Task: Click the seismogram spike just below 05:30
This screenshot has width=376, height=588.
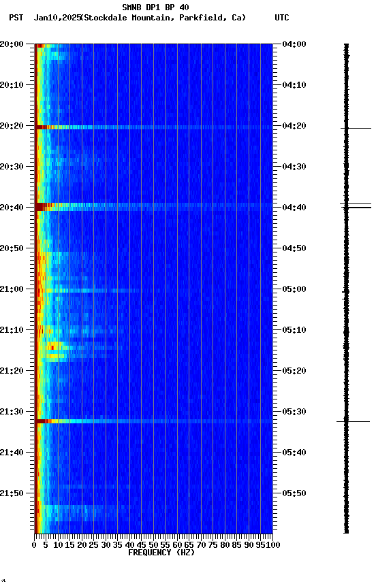Action: point(353,422)
